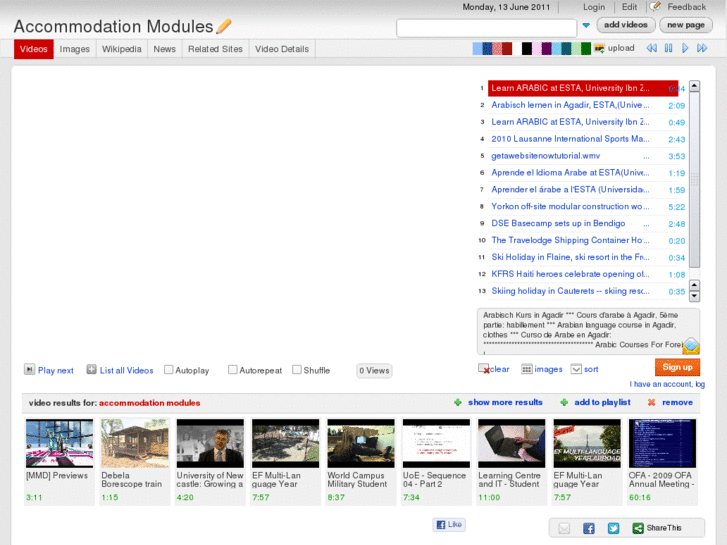Click the red X remove icon
This screenshot has width=727, height=545.
[x=651, y=403]
